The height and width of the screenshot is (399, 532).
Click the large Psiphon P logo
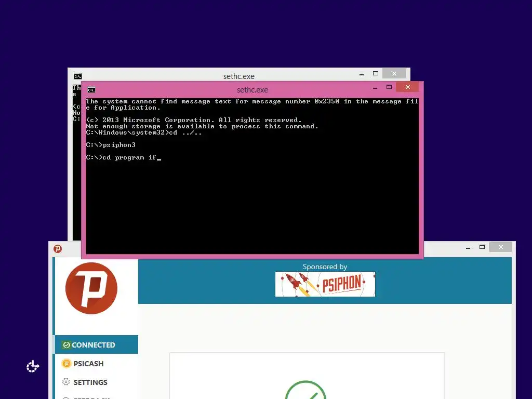tap(91, 288)
